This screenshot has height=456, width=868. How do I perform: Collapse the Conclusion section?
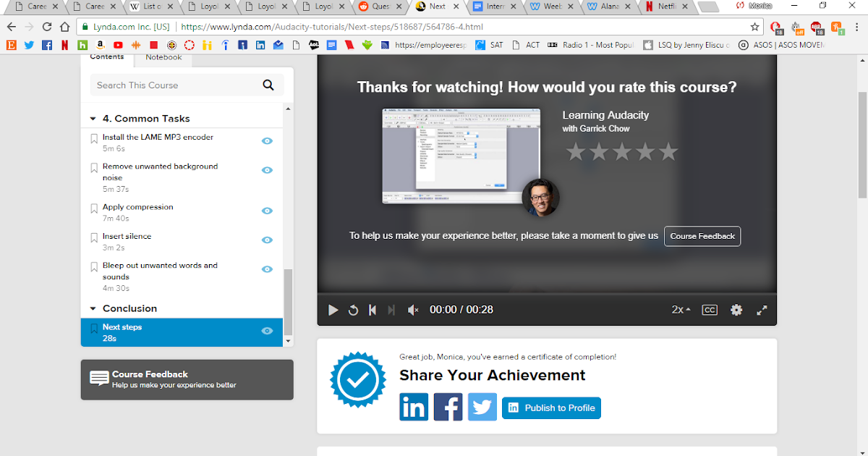(93, 308)
